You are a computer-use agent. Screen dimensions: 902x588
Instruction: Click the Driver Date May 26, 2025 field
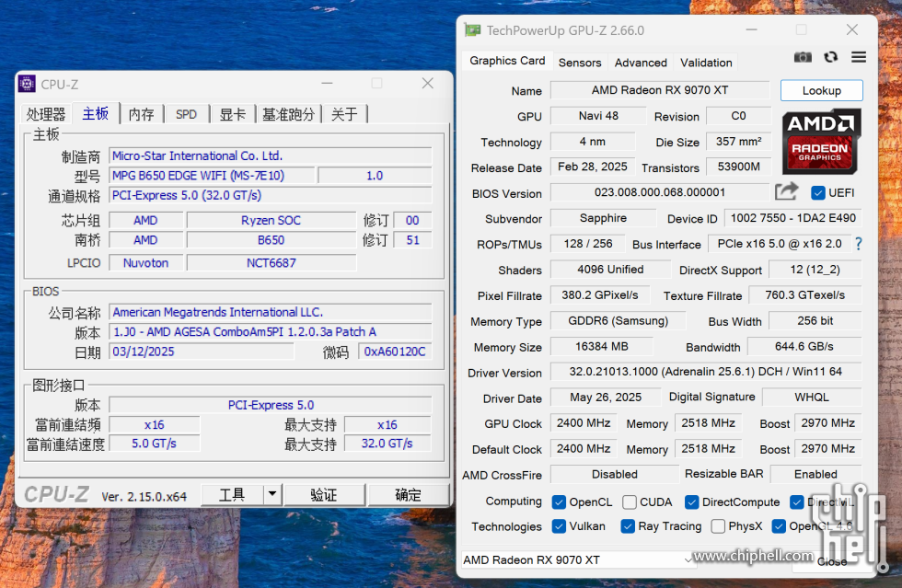click(606, 397)
